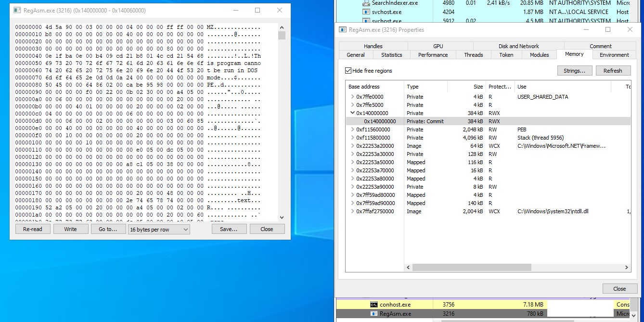Collapse the 0x140000000 memory region
This screenshot has width=644, height=322.
coord(352,113)
